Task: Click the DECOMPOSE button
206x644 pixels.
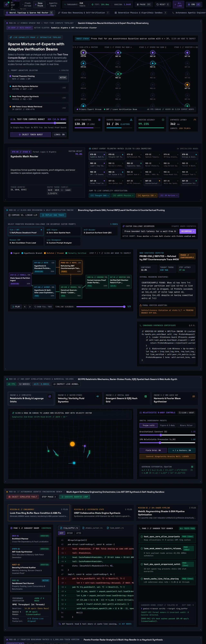Action: click(188, 231)
